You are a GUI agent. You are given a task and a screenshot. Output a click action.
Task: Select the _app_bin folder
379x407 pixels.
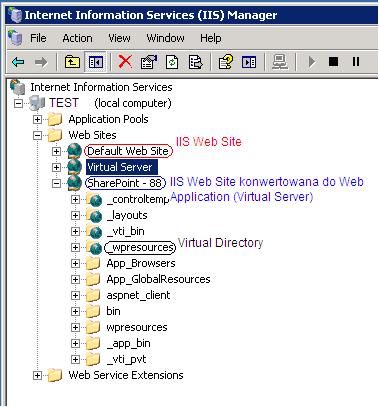click(x=128, y=343)
